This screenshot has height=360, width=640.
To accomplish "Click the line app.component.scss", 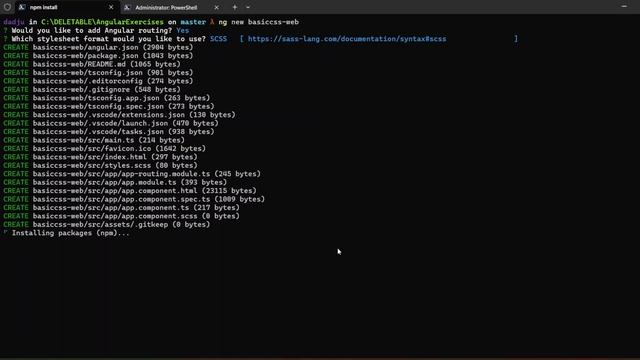I will coord(121,216).
